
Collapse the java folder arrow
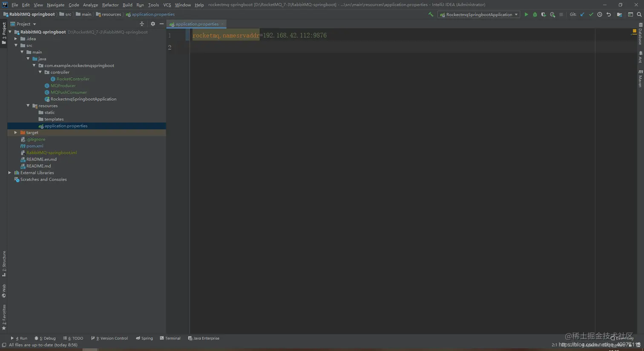(28, 59)
